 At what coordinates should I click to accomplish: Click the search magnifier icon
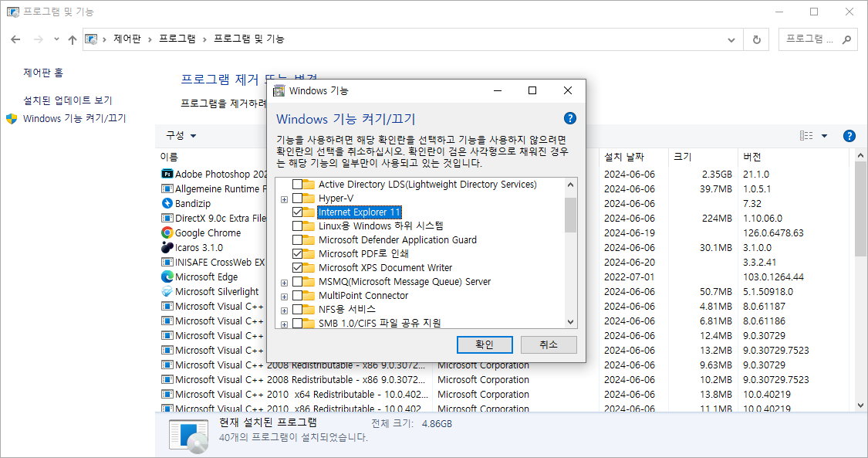pos(846,39)
